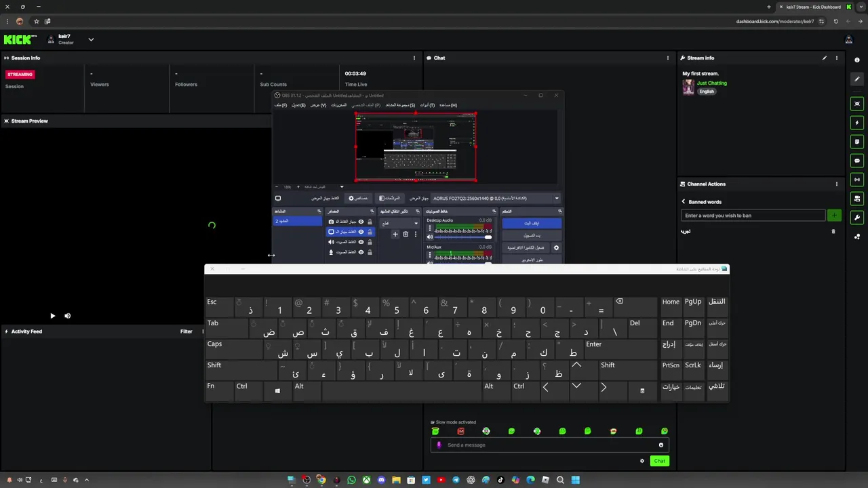Open Stream info panel options menu

pos(837,58)
